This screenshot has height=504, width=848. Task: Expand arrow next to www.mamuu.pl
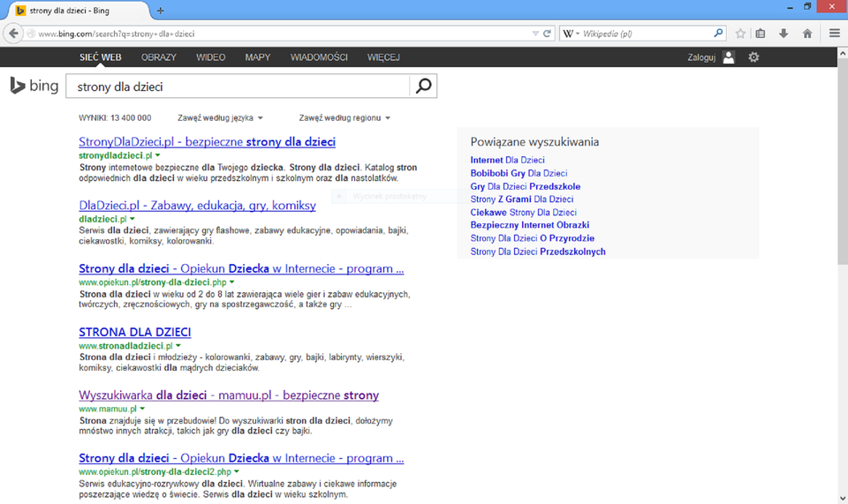142,409
